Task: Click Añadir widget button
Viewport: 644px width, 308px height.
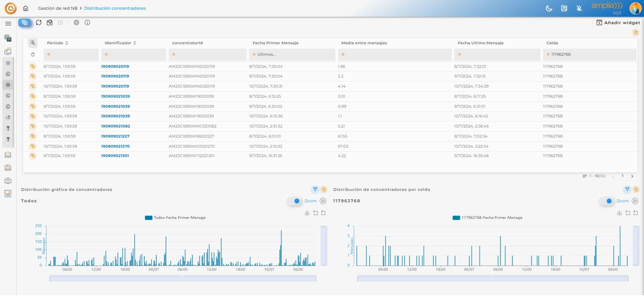Action: (618, 22)
